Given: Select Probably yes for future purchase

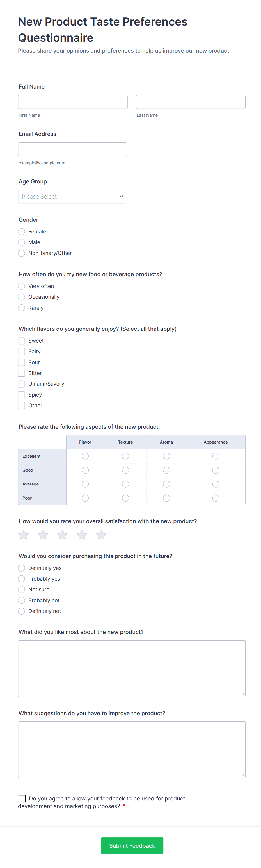Looking at the screenshot, I should (22, 579).
